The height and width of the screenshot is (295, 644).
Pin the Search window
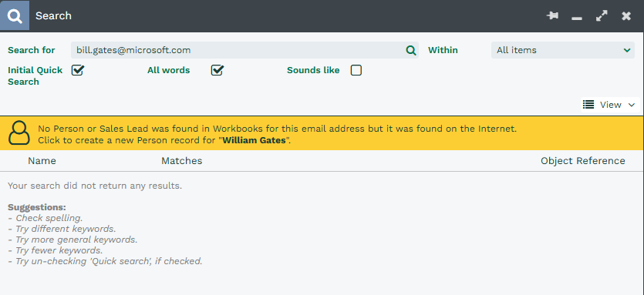(x=552, y=16)
